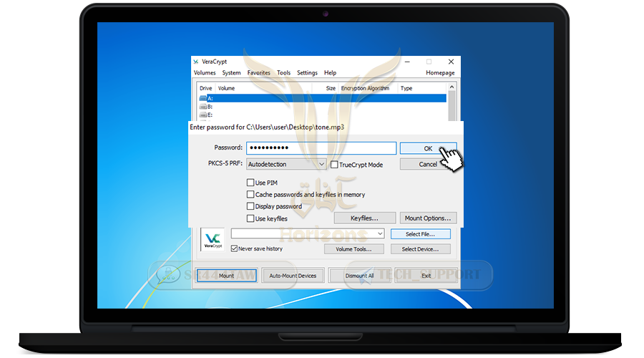The height and width of the screenshot is (358, 644).
Task: Enable the TrueCrypt Mode checkbox
Action: tap(334, 165)
